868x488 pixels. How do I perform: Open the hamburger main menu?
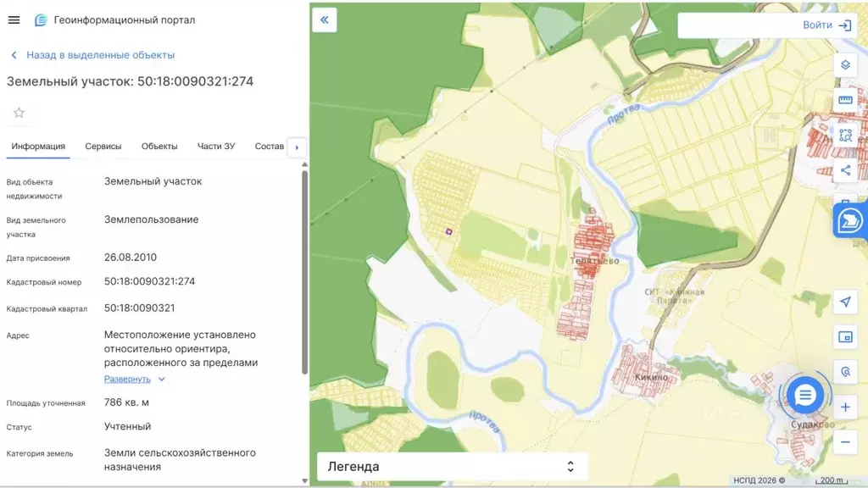click(x=14, y=19)
